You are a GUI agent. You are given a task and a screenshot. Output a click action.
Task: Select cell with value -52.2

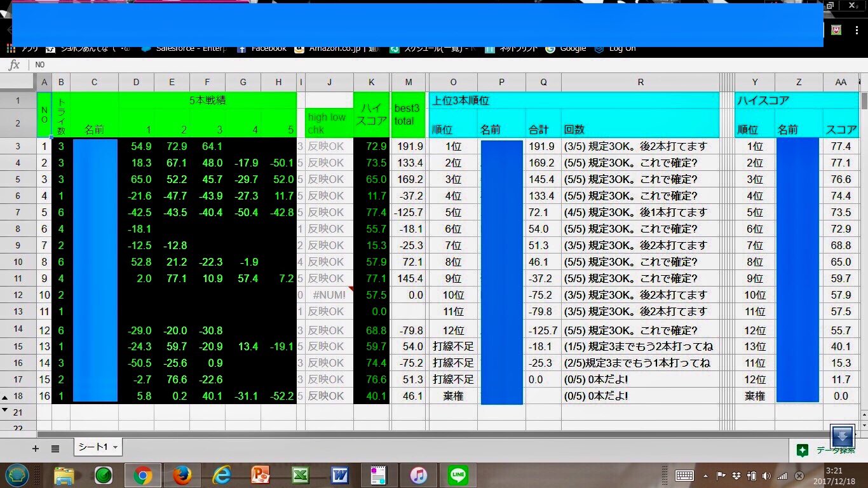[x=279, y=396]
